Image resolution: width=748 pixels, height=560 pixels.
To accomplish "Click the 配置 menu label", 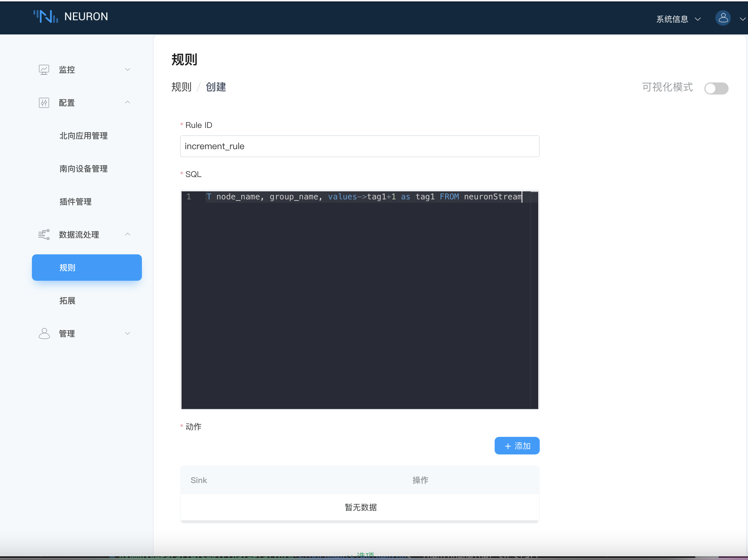I will [x=67, y=103].
